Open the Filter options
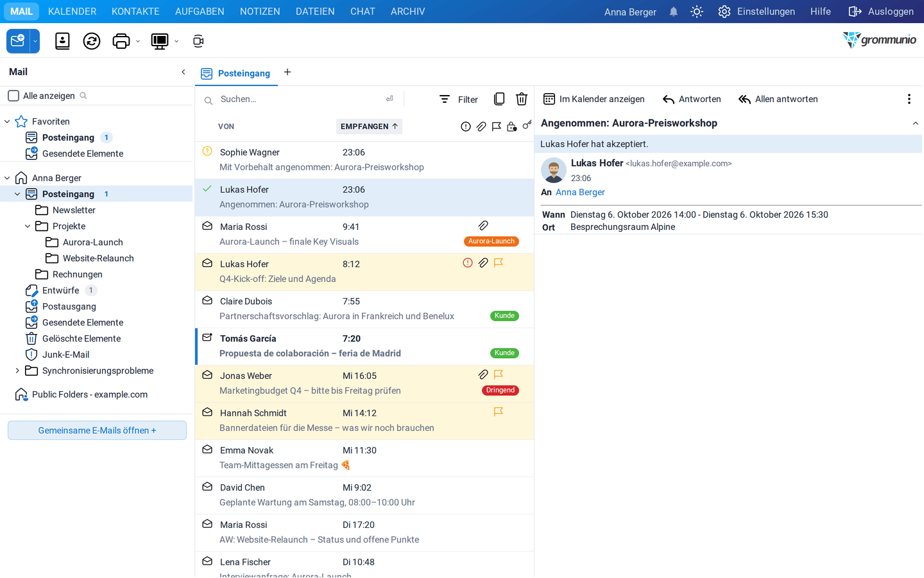 (x=459, y=99)
